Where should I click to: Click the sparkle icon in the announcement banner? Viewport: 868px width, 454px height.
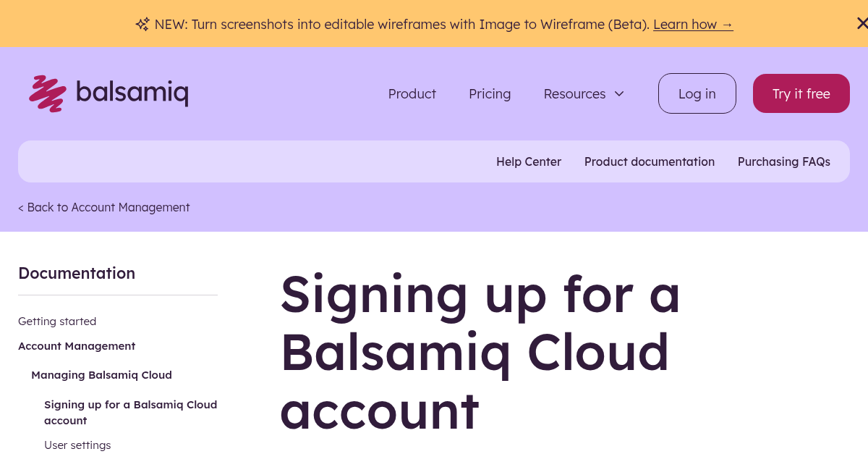[142, 24]
